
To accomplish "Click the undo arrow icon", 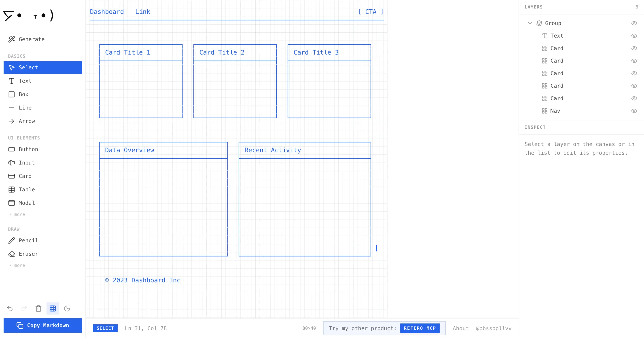I will click(x=10, y=309).
